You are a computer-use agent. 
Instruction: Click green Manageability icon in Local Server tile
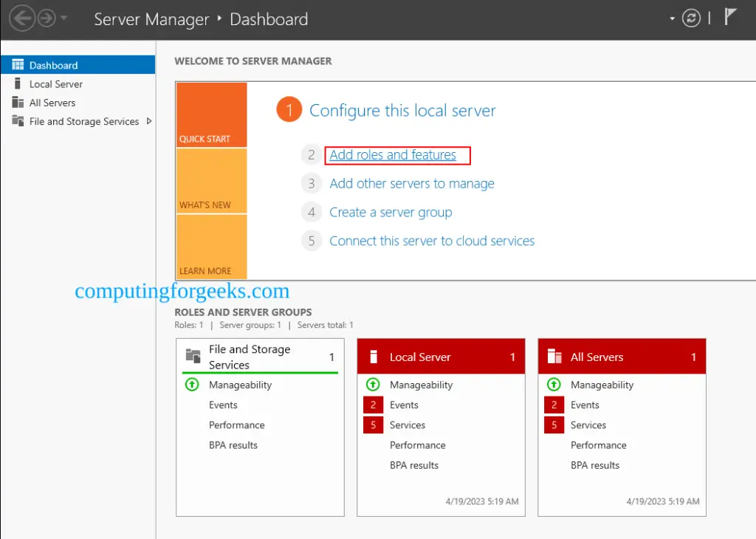(x=373, y=385)
